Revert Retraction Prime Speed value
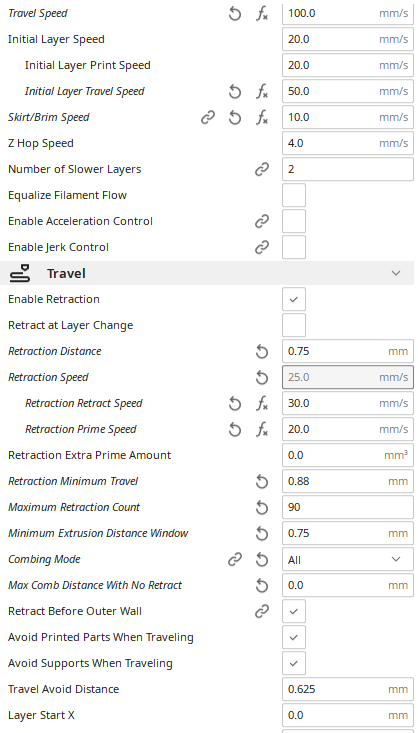This screenshot has height=733, width=418. point(235,430)
